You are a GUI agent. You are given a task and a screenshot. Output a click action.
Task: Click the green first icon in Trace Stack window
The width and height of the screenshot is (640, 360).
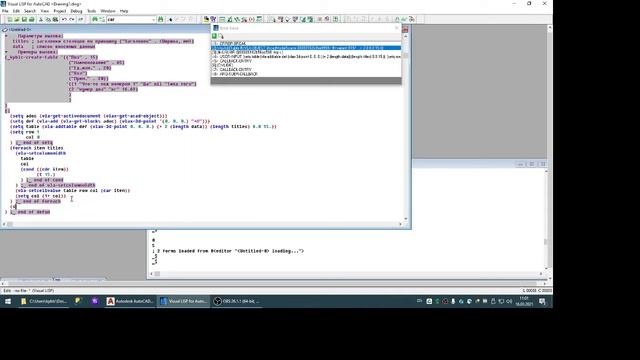pos(214,36)
